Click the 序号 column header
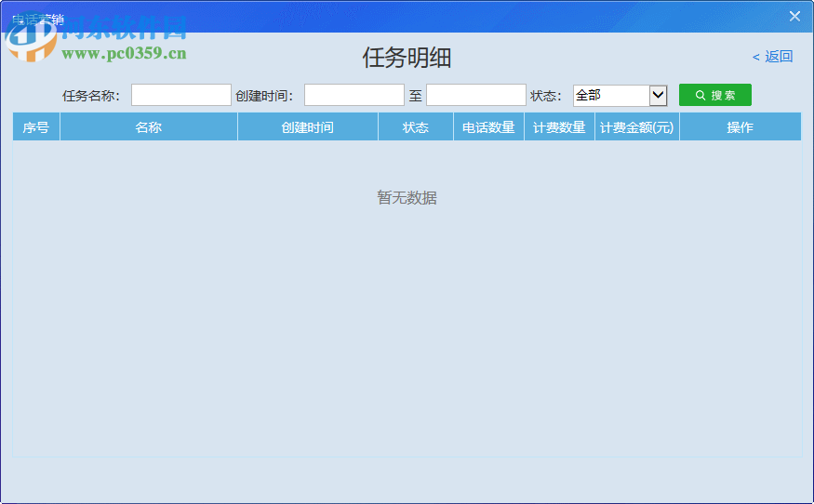Image resolution: width=814 pixels, height=504 pixels. pos(36,127)
